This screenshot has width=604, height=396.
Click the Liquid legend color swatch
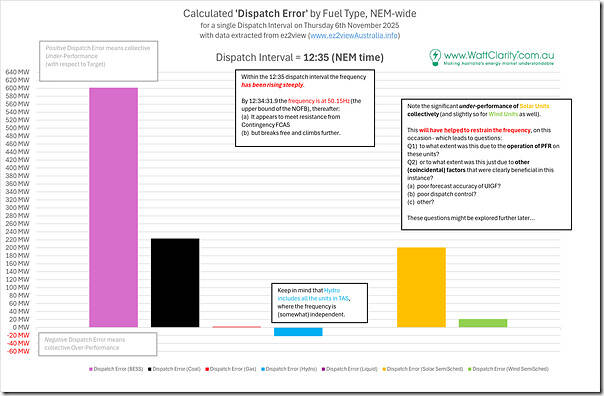coord(324,369)
